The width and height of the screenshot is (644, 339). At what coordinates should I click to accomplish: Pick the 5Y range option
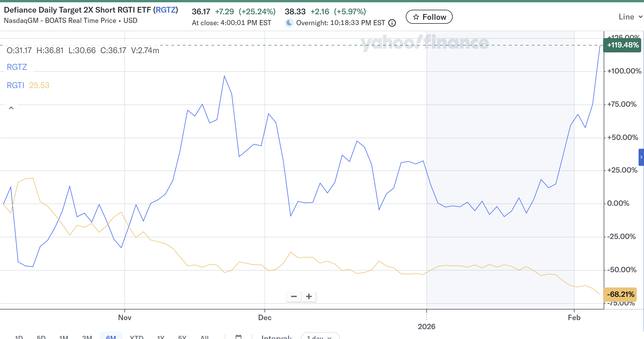(182, 337)
